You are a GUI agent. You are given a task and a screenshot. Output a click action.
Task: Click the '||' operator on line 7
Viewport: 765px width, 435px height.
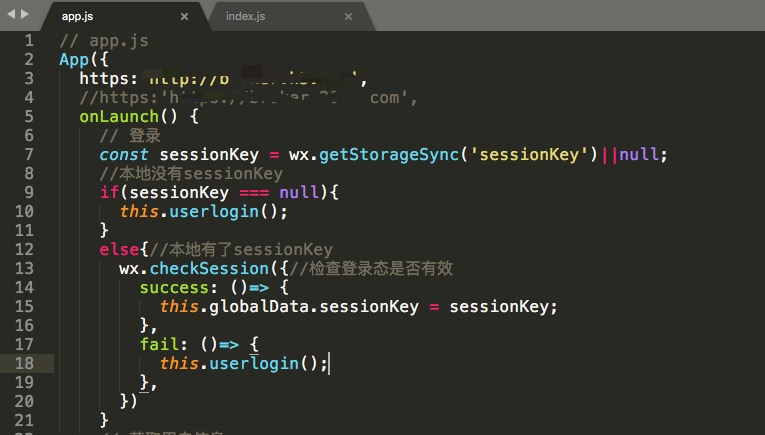pyautogui.click(x=609, y=155)
